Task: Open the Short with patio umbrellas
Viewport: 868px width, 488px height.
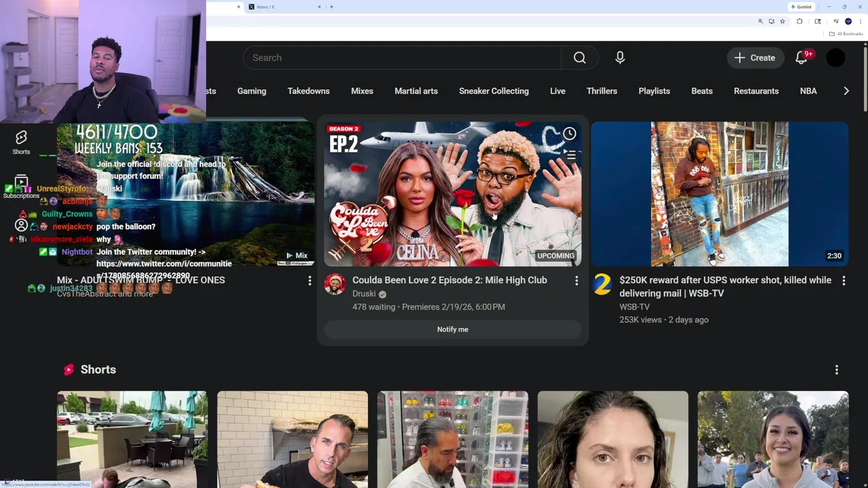Action: [x=132, y=439]
